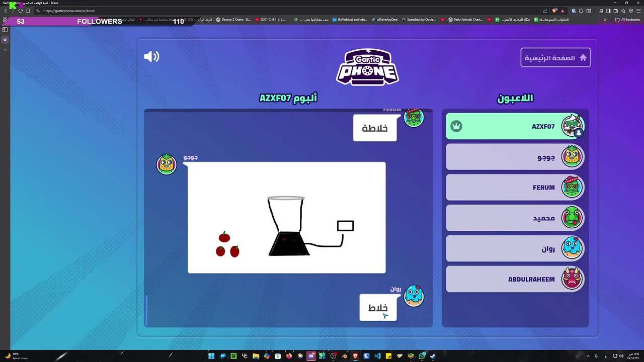Expand hidden bookmarks chevron

pos(605,20)
